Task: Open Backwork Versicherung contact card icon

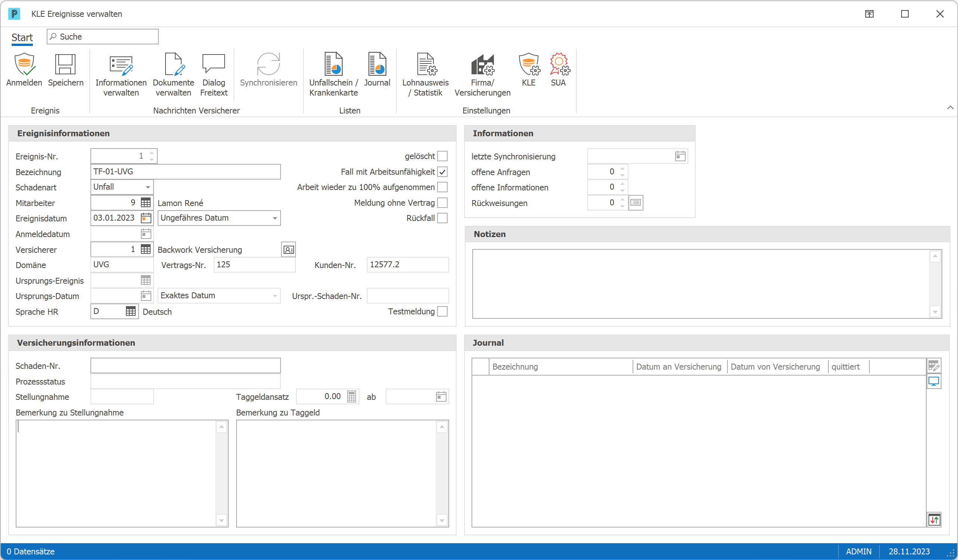Action: click(x=288, y=250)
